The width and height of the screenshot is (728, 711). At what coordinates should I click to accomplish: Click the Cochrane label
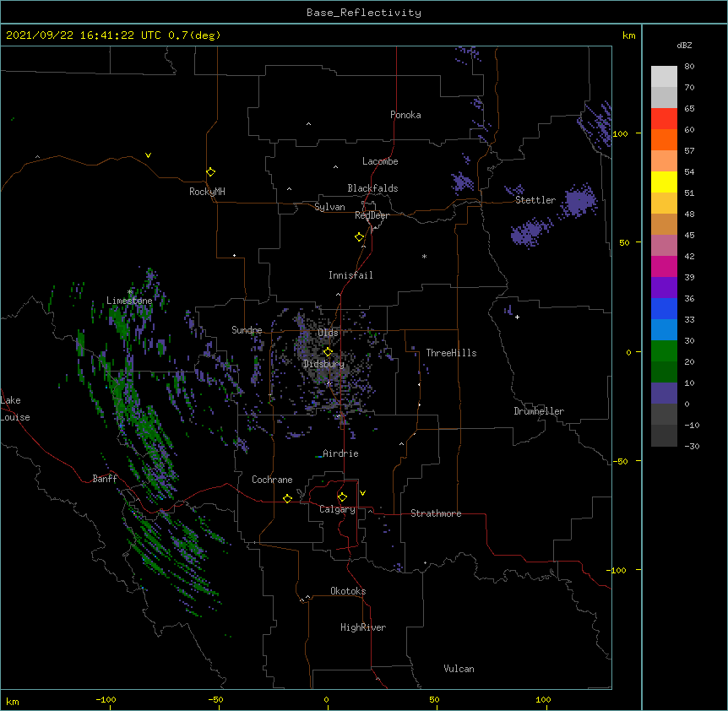[x=272, y=480]
